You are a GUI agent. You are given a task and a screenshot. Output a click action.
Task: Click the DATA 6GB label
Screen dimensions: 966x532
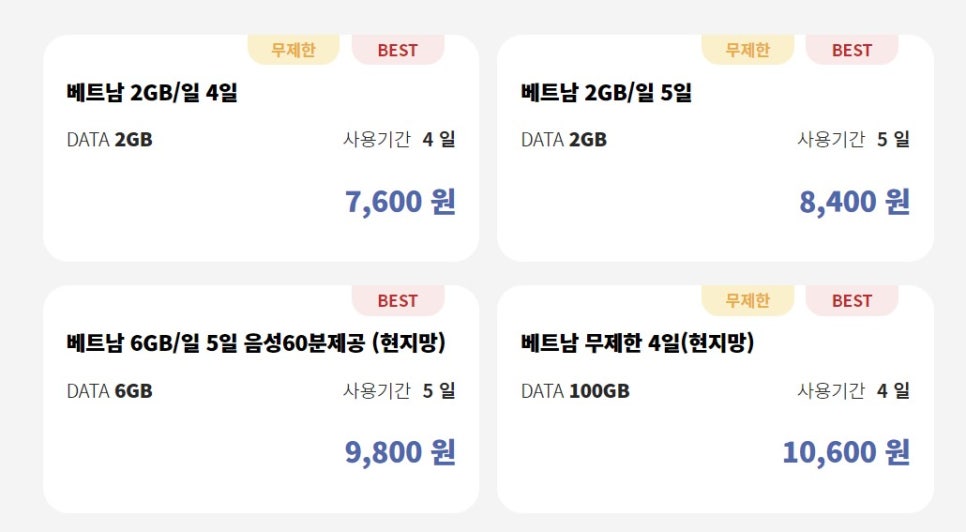(110, 391)
